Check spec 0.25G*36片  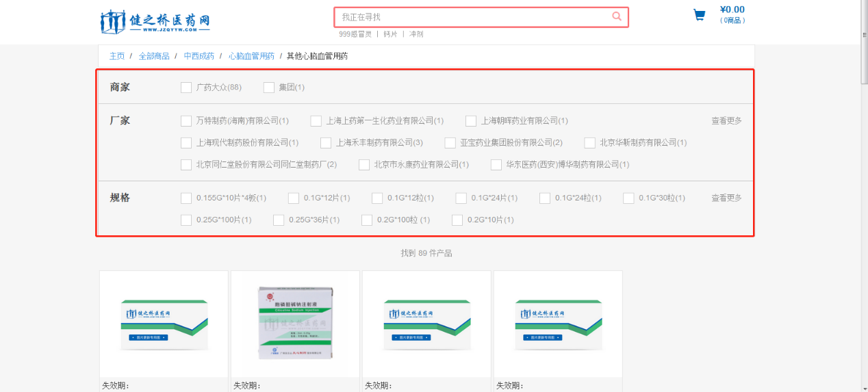coord(279,220)
